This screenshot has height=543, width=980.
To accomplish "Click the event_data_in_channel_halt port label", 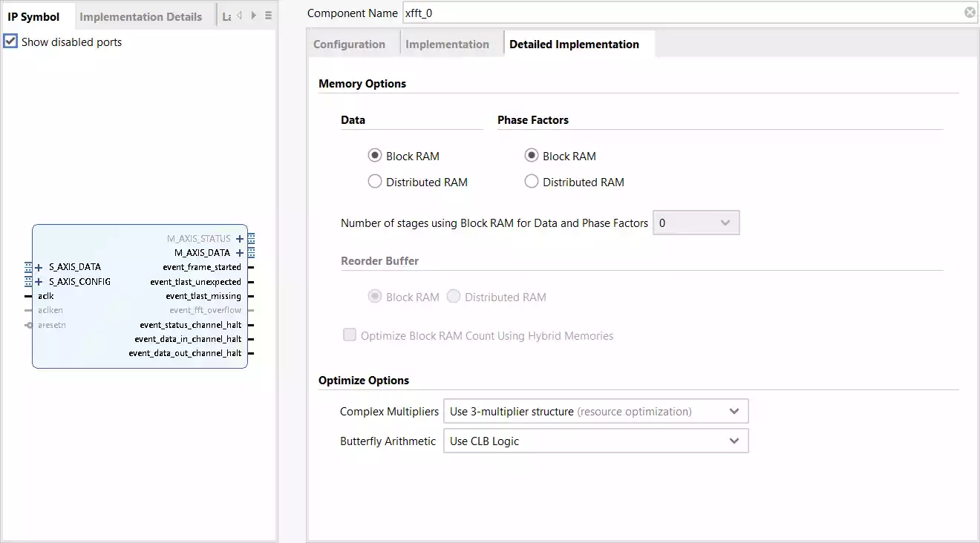I will click(189, 339).
